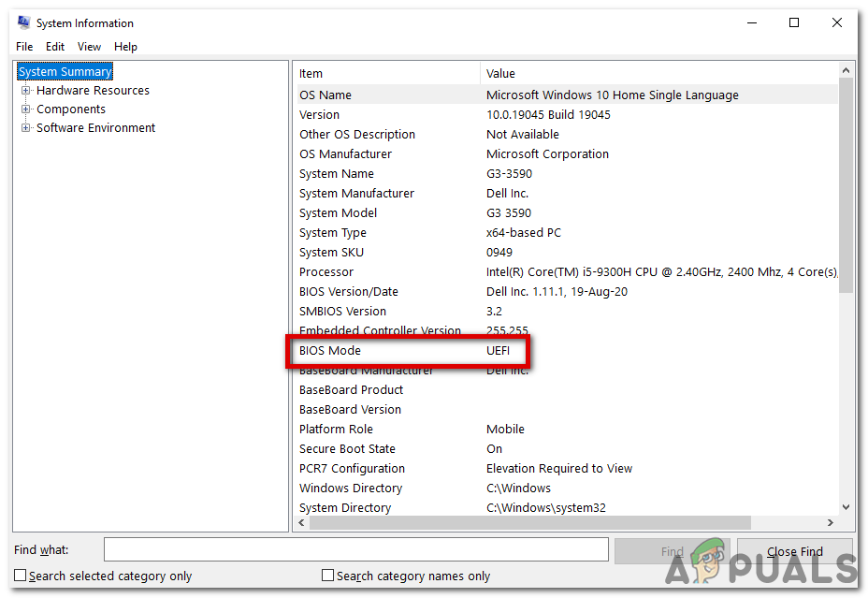Screen dimensions: 868x598
Task: Click the value 10.0.19045 Build 19045
Action: (548, 114)
